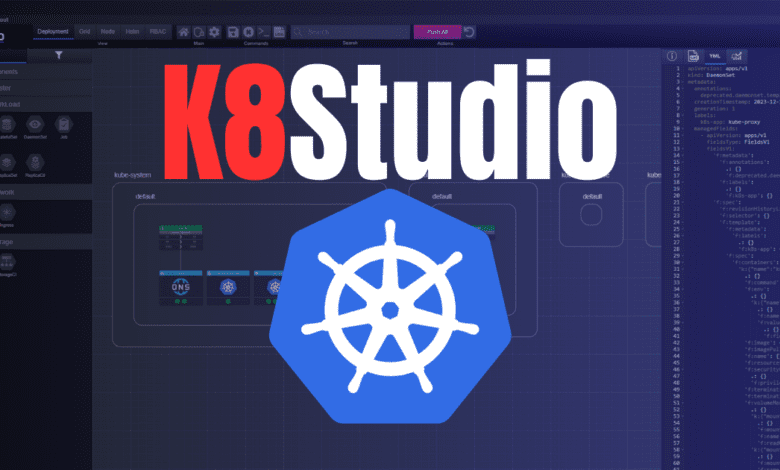Open the RBAC view tab
Screen dimensions: 780x470
pyautogui.click(x=158, y=31)
